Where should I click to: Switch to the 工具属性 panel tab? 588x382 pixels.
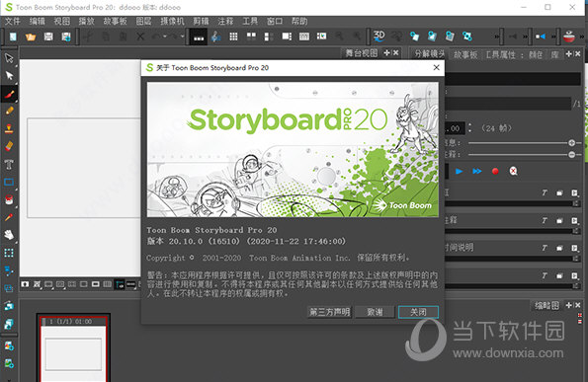pyautogui.click(x=500, y=54)
